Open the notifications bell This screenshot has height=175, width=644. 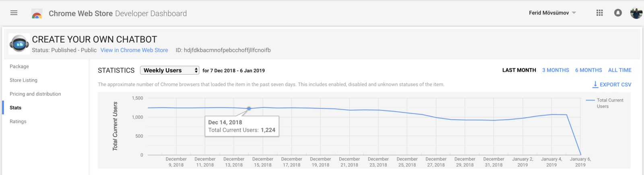[618, 13]
